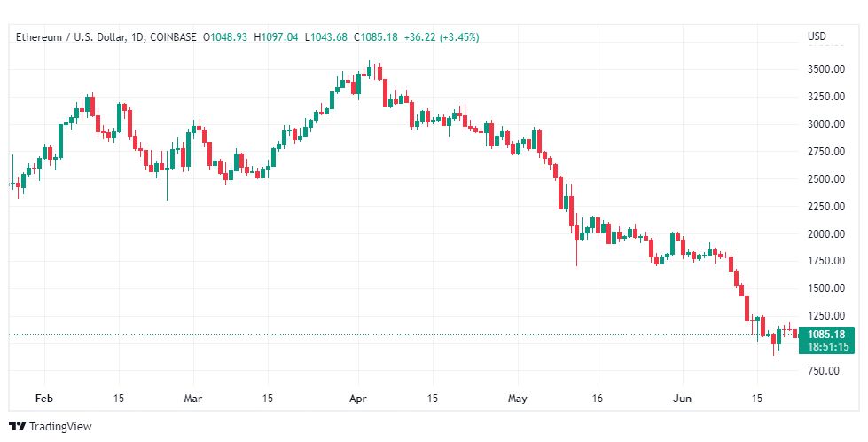Viewport: 868px width, 442px height.
Task: Click the countdown timer 18:51:15
Action: [828, 347]
